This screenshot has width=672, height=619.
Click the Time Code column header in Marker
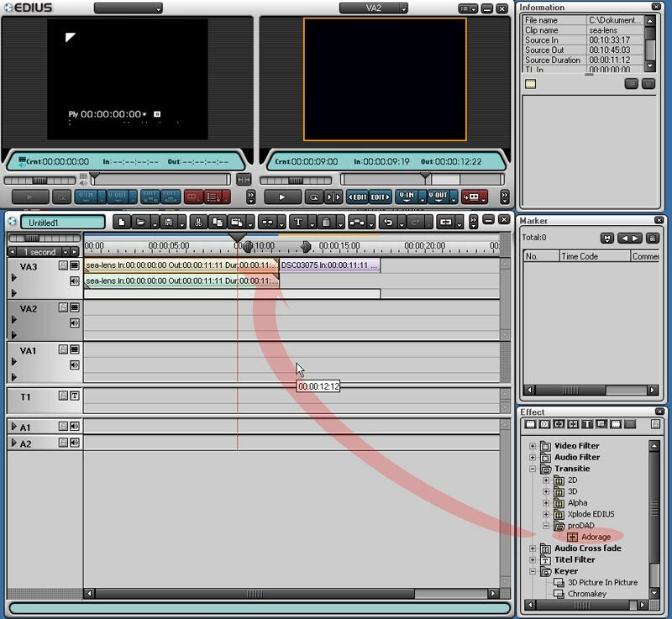pos(596,256)
